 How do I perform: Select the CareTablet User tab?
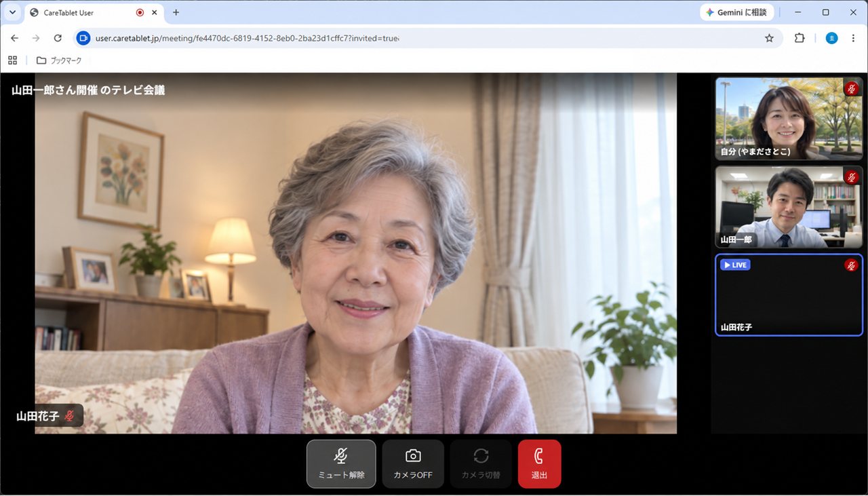pos(94,12)
